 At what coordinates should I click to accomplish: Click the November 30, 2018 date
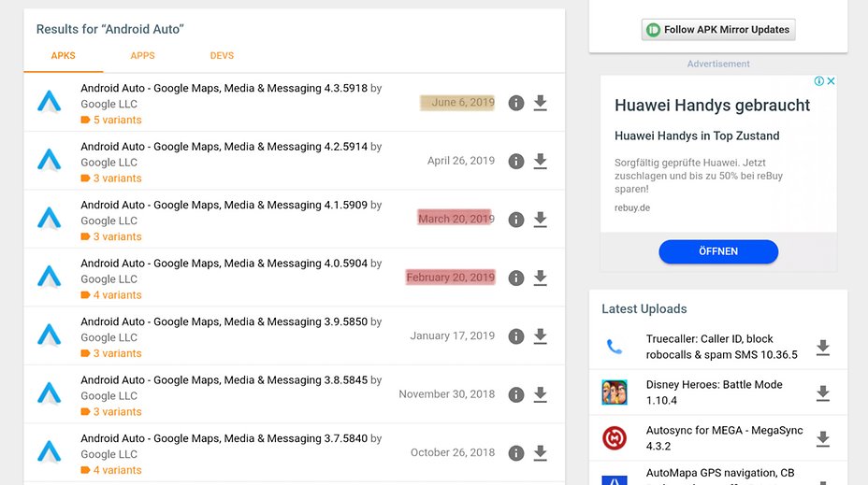(x=447, y=394)
